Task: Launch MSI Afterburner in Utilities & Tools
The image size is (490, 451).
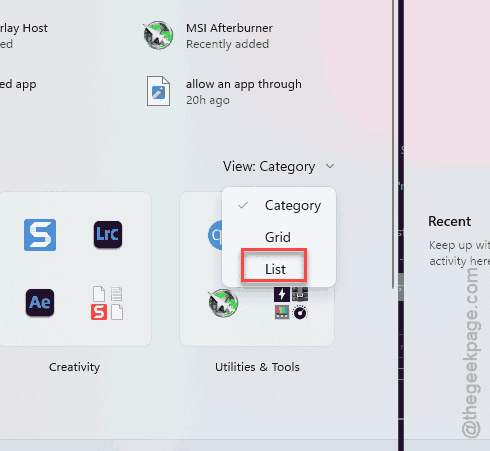Action: point(223,303)
